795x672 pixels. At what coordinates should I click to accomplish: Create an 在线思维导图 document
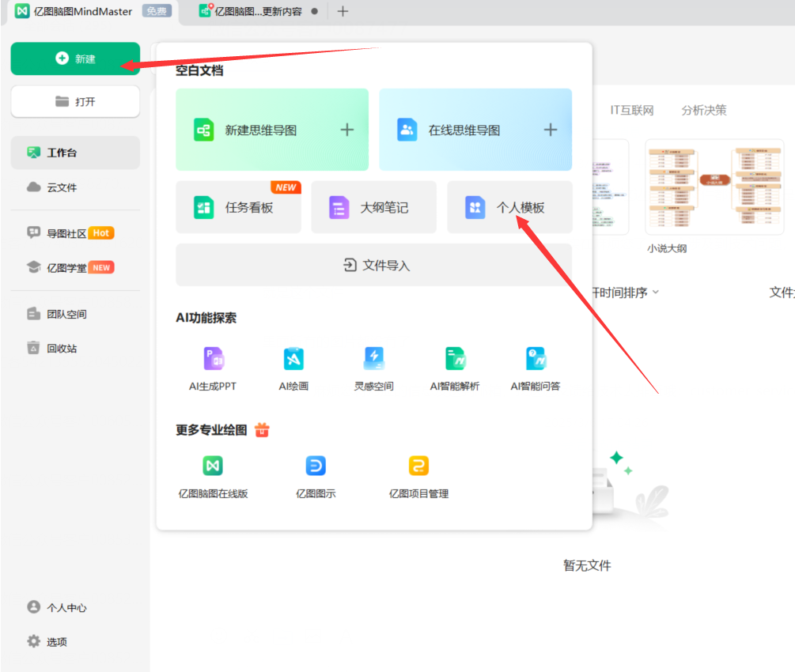pyautogui.click(x=475, y=130)
